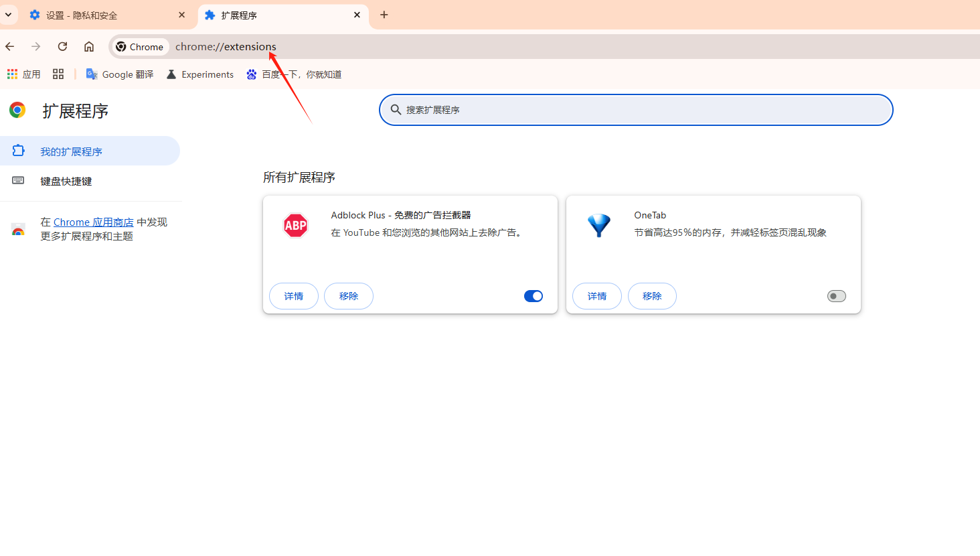Close the 扩展程序 tab
Viewport: 980px width, 556px height.
click(357, 15)
